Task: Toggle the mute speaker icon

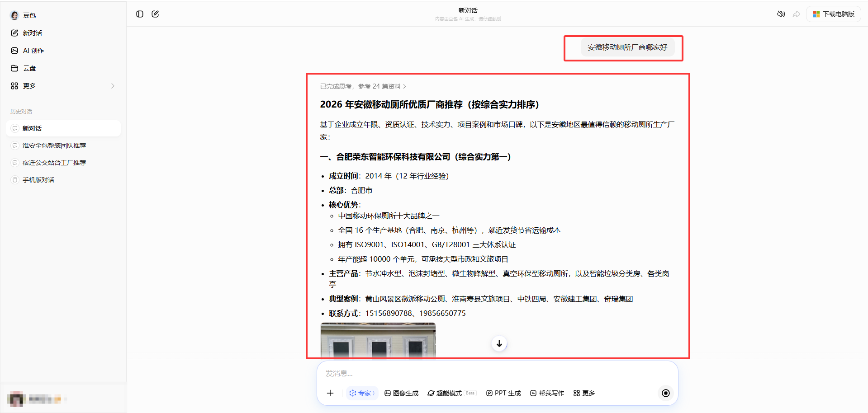Action: click(x=781, y=14)
